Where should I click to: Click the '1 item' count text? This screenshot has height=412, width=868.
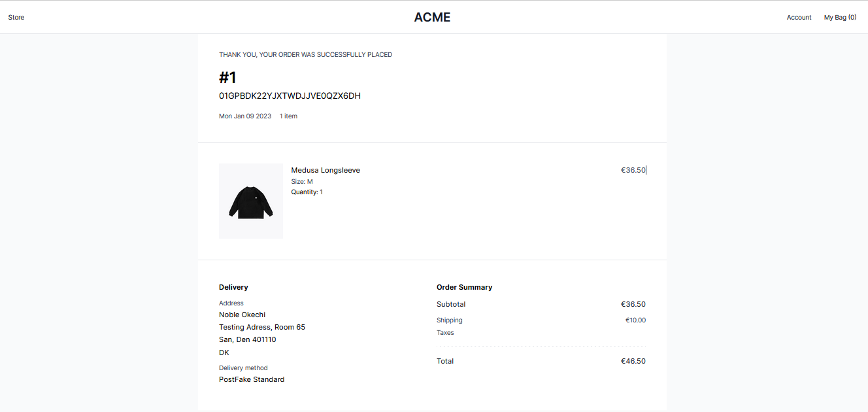288,116
